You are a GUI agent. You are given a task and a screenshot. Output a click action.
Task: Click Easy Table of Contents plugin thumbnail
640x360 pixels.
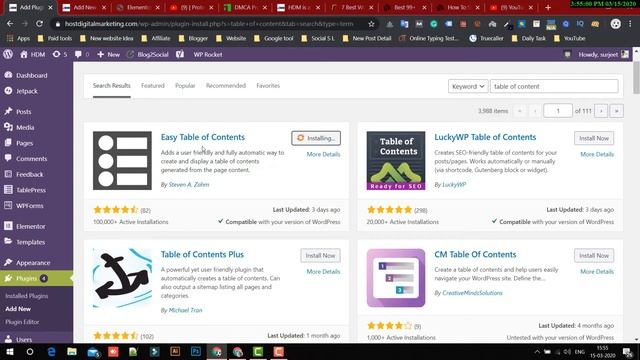[x=122, y=160]
